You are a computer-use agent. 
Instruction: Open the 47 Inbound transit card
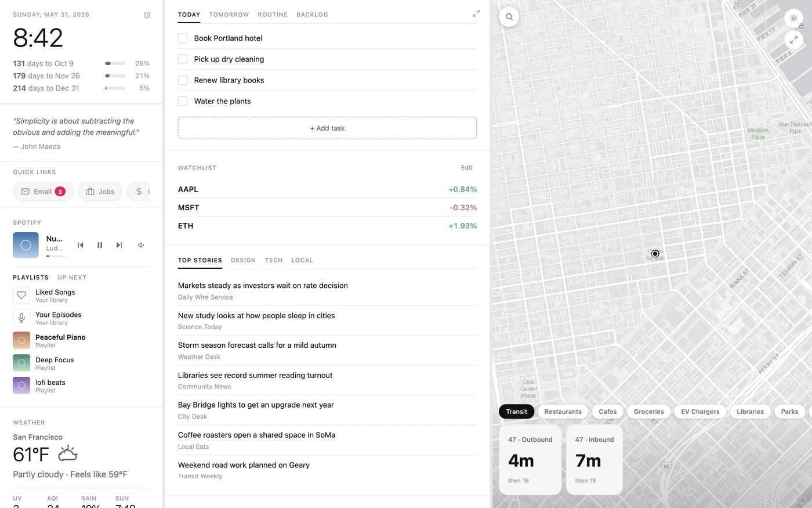[x=594, y=460]
